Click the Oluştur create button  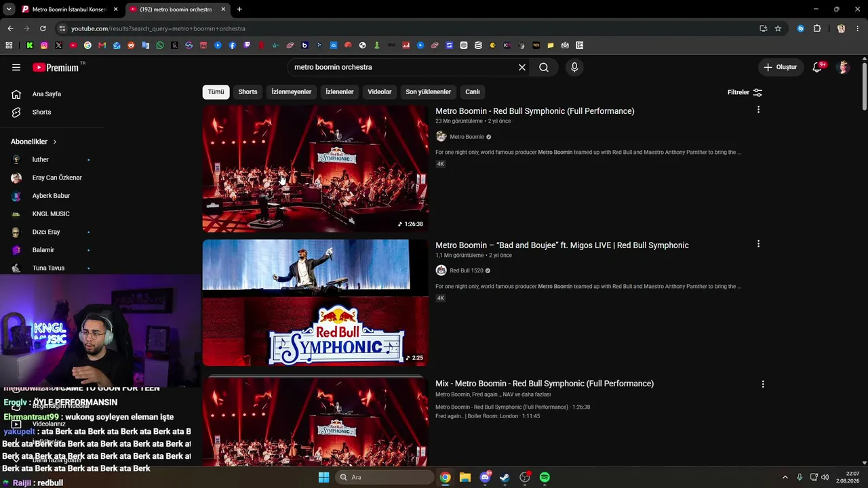point(781,67)
